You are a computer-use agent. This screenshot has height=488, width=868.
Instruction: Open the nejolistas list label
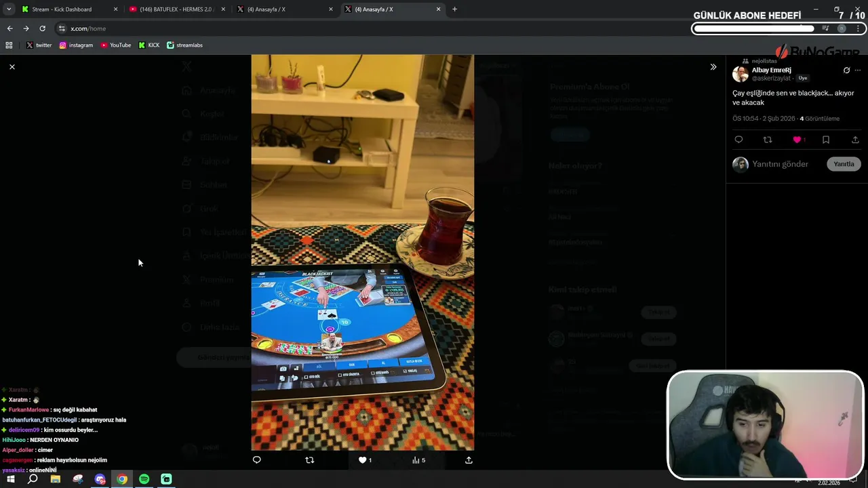click(764, 61)
